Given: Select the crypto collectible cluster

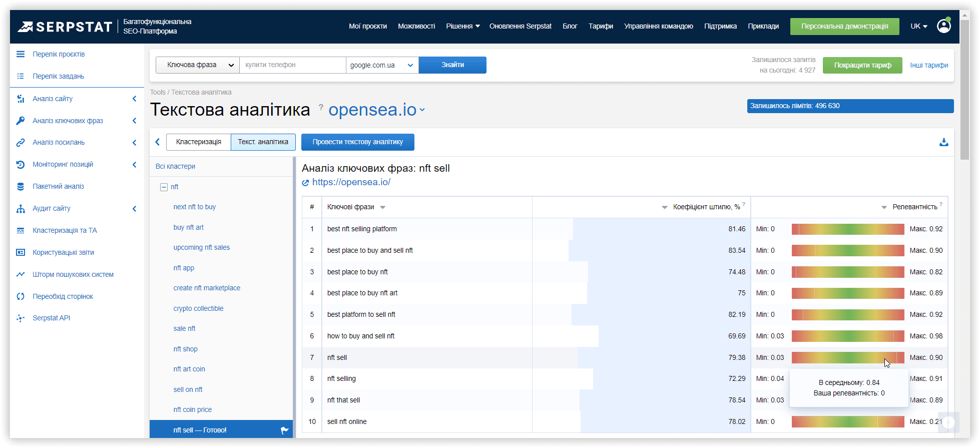Looking at the screenshot, I should click(x=198, y=309).
